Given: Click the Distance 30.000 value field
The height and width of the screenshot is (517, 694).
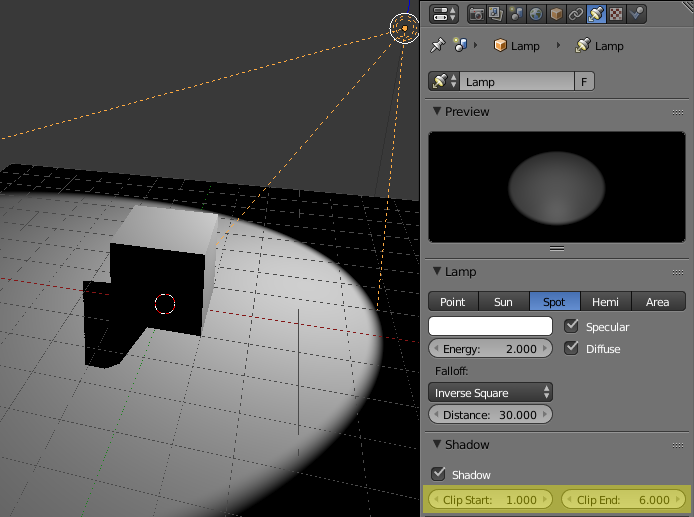Looking at the screenshot, I should click(x=490, y=415).
